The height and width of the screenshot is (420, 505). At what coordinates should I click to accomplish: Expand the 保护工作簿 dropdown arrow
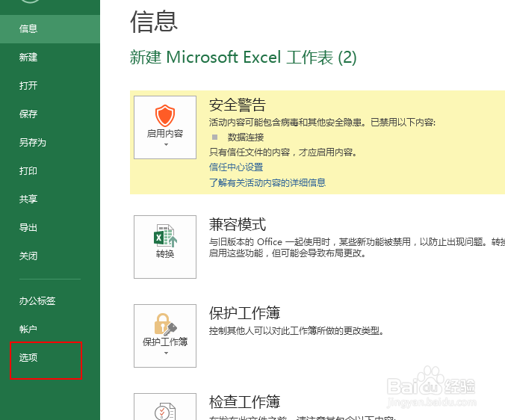(166, 353)
